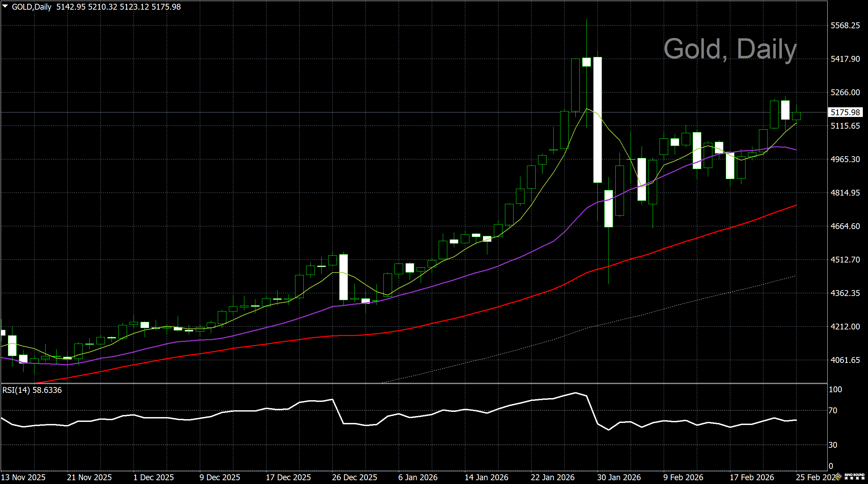Click the 22 Jan 2026 date label

point(552,477)
